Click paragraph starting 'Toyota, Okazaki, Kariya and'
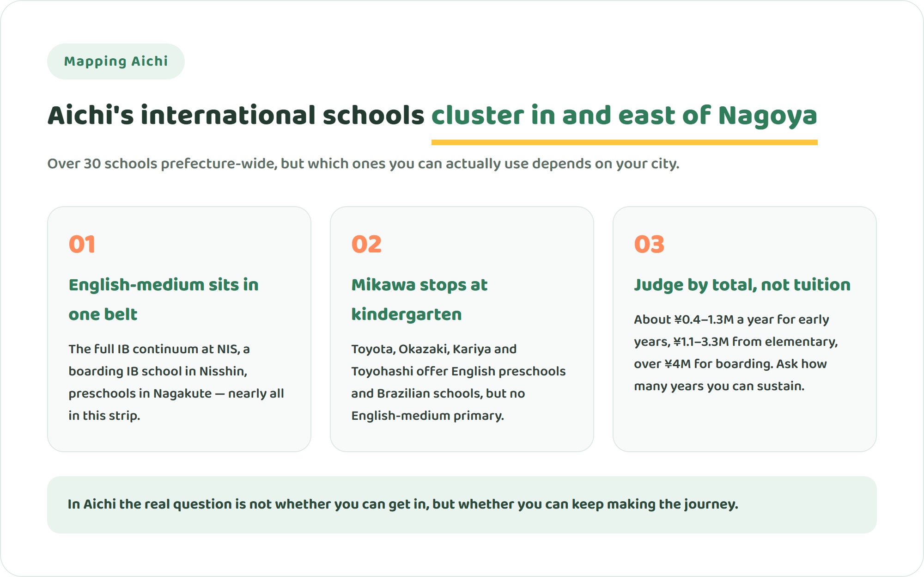The image size is (924, 577). [x=458, y=382]
